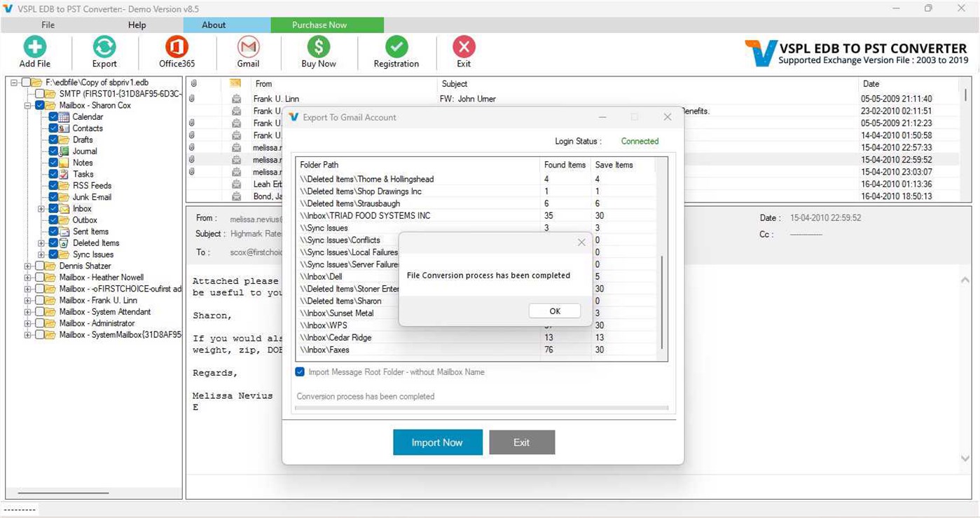This screenshot has width=980, height=518.
Task: Open the File menu
Action: [47, 25]
